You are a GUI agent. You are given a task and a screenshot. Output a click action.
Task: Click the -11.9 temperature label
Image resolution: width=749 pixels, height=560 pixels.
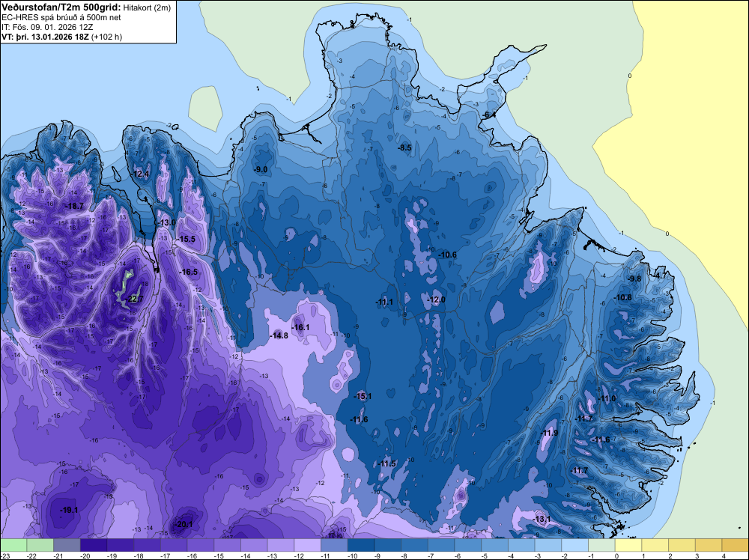tap(549, 433)
